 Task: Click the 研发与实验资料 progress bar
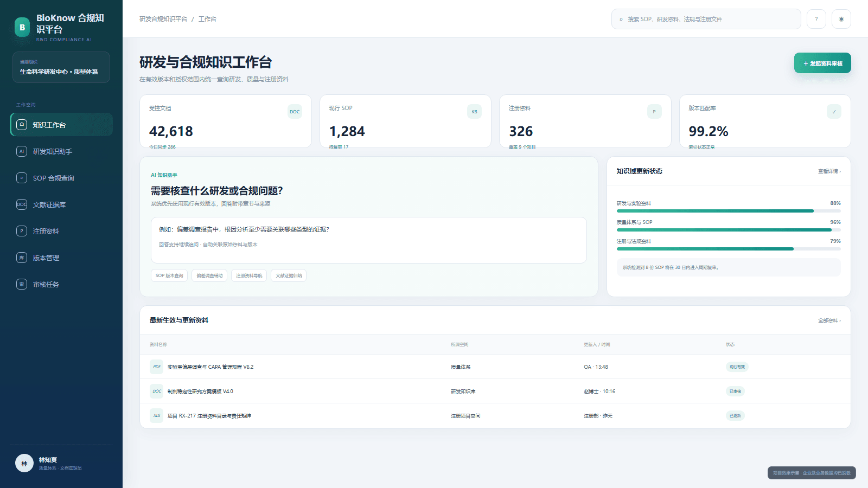(x=729, y=211)
